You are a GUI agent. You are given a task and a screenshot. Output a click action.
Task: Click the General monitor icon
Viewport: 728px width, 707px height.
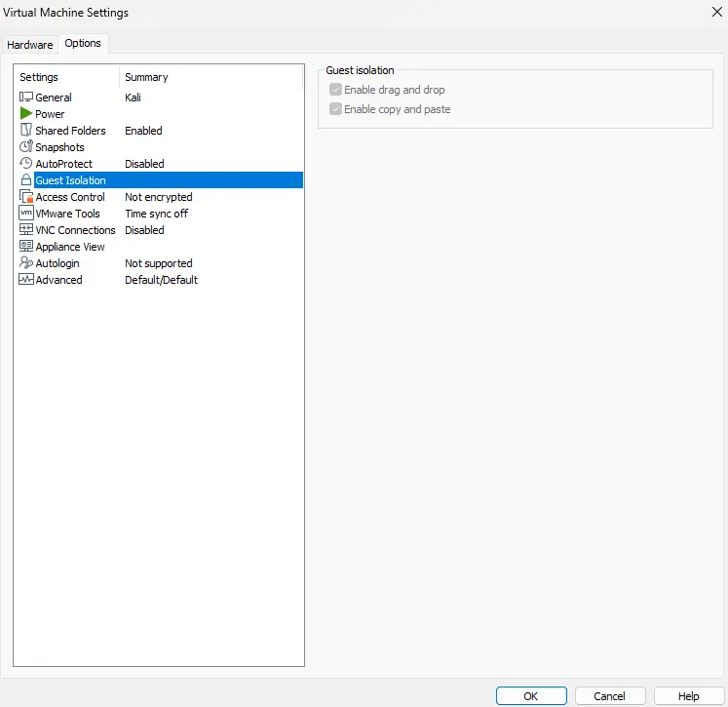tap(26, 98)
